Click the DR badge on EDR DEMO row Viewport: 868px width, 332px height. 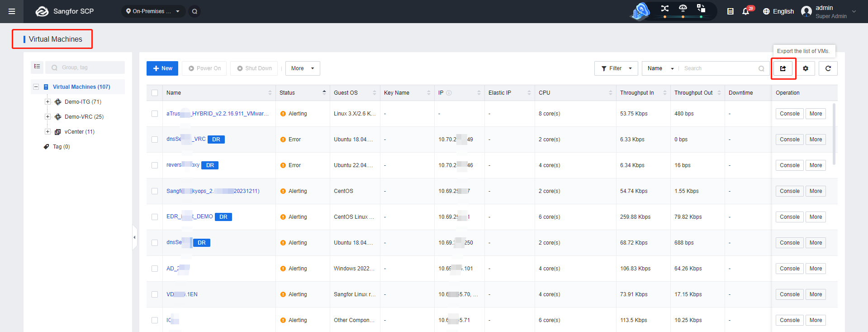[x=223, y=217]
